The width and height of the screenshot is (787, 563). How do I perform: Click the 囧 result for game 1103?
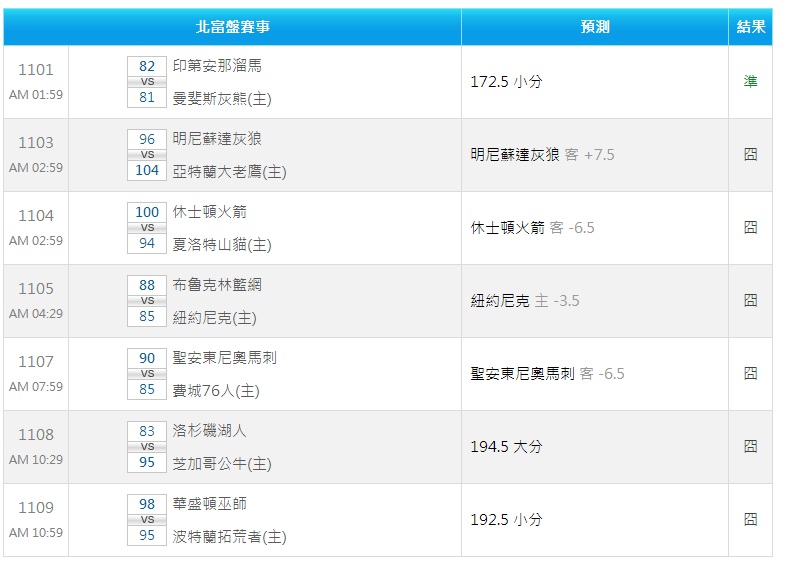(750, 155)
